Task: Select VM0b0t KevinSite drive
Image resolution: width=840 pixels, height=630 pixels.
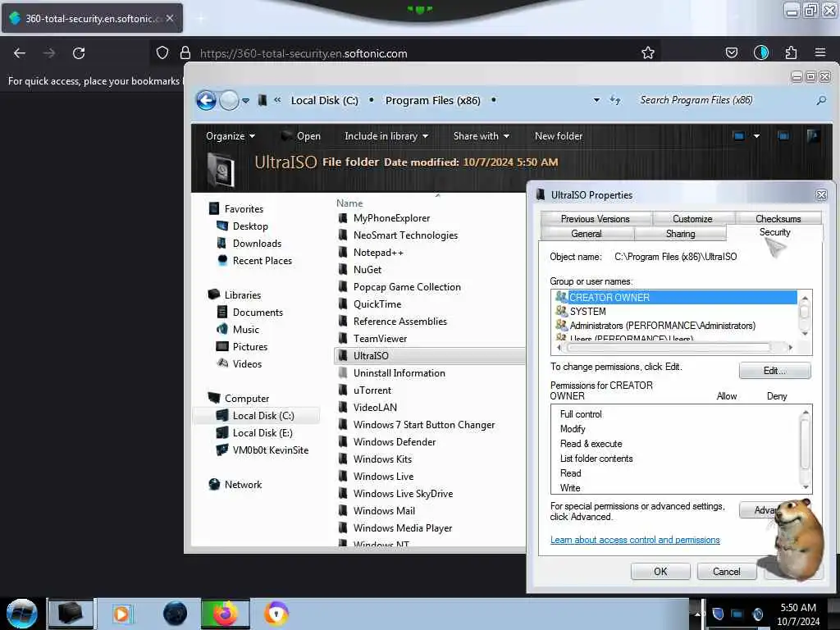Action: pyautogui.click(x=270, y=450)
